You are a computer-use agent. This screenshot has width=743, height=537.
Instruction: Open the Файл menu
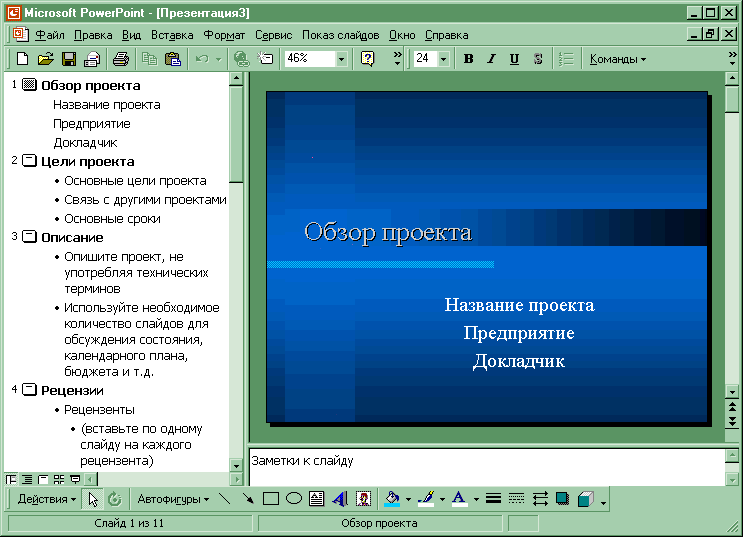click(x=50, y=35)
